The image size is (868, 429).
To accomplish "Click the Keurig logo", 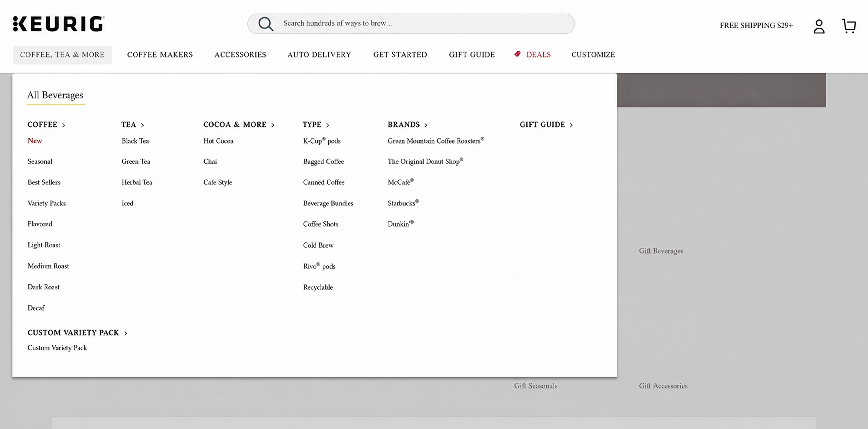I will coord(59,24).
